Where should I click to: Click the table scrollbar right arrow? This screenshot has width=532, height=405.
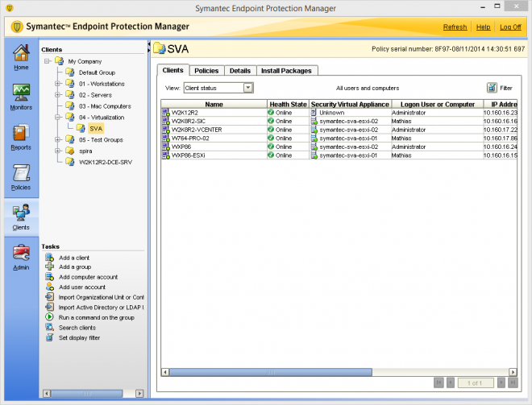(513, 372)
